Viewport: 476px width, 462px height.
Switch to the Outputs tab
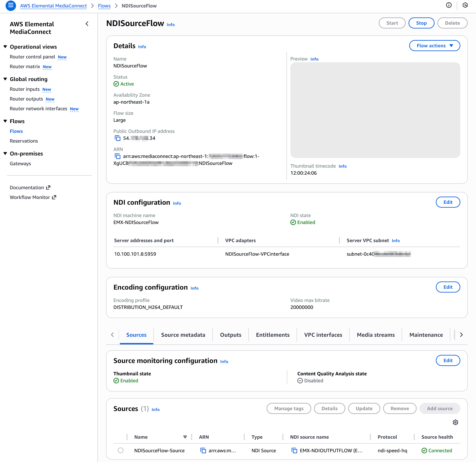coord(230,335)
